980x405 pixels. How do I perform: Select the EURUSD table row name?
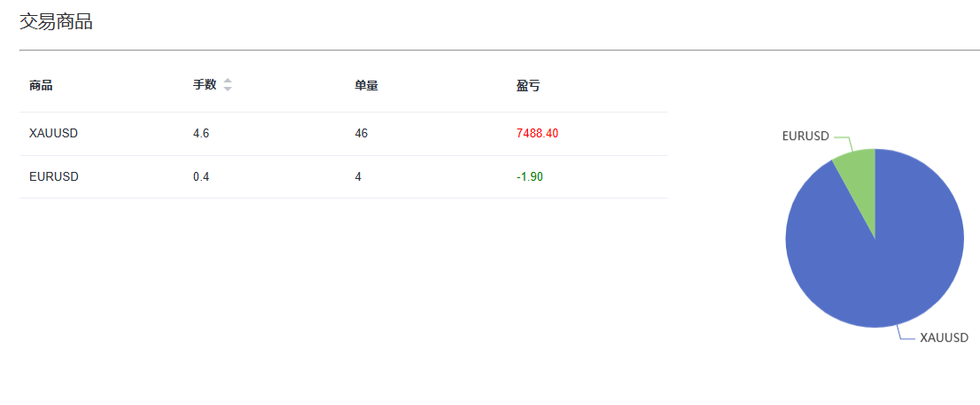tap(54, 177)
